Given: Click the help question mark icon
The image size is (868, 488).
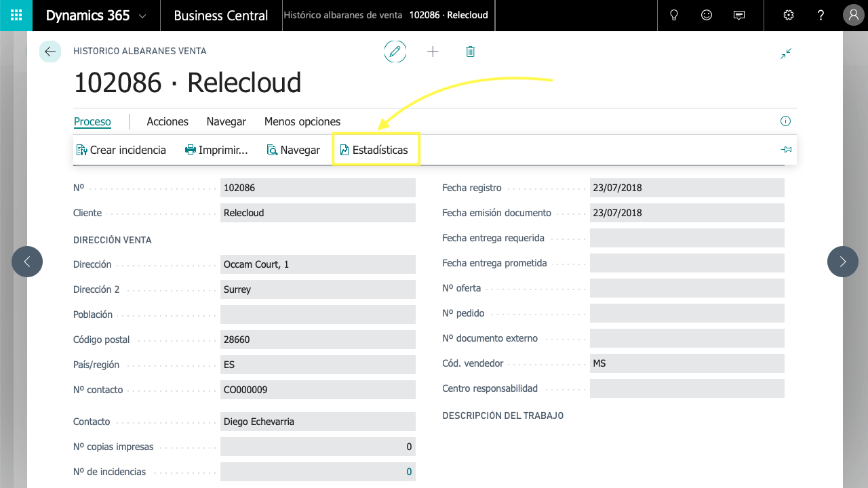Looking at the screenshot, I should [x=821, y=16].
